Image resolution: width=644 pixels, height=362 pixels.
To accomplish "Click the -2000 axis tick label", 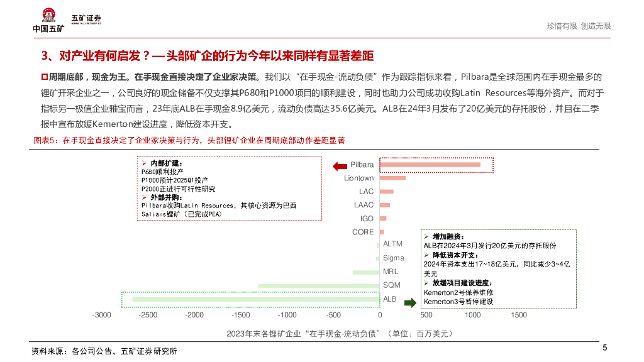I will tap(194, 315).
